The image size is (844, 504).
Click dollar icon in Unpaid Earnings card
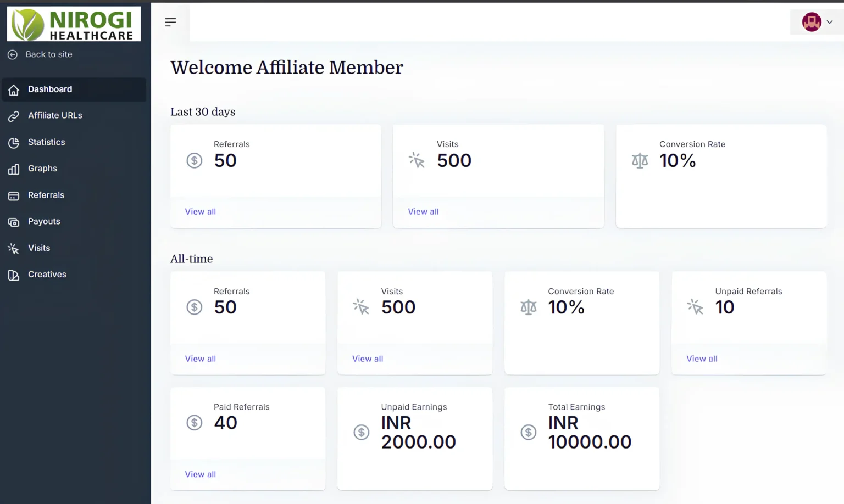pos(362,432)
